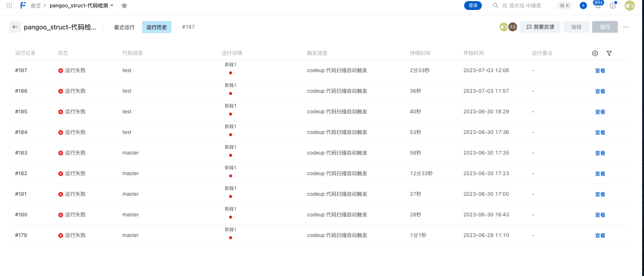
Task: Click the blue plus create icon
Action: pyautogui.click(x=583, y=6)
